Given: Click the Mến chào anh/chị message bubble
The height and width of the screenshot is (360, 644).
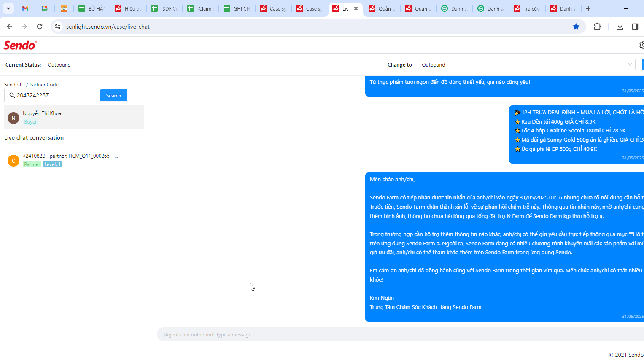Looking at the screenshot, I should [x=504, y=247].
